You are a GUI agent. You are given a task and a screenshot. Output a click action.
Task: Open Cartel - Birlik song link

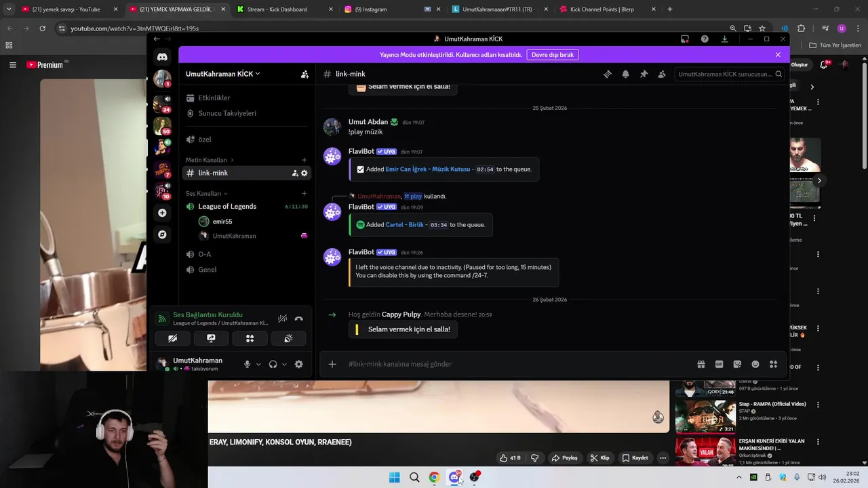(x=404, y=225)
